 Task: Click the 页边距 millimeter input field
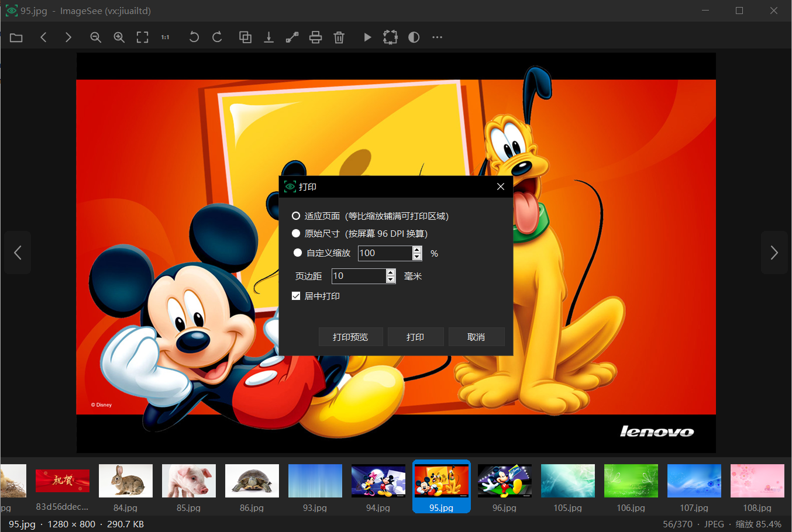[359, 276]
